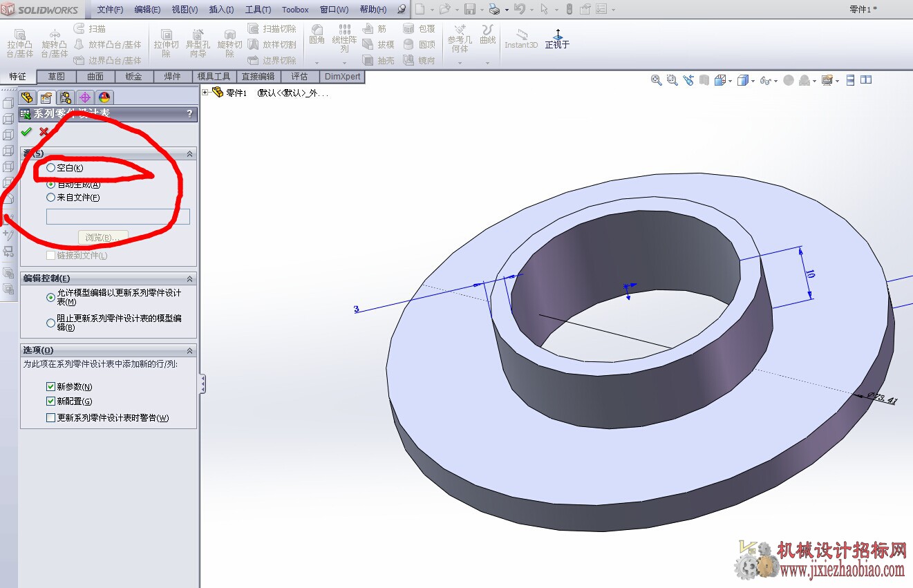Open the Linear Pattern dropdown arrow
913x588 pixels.
344,63
